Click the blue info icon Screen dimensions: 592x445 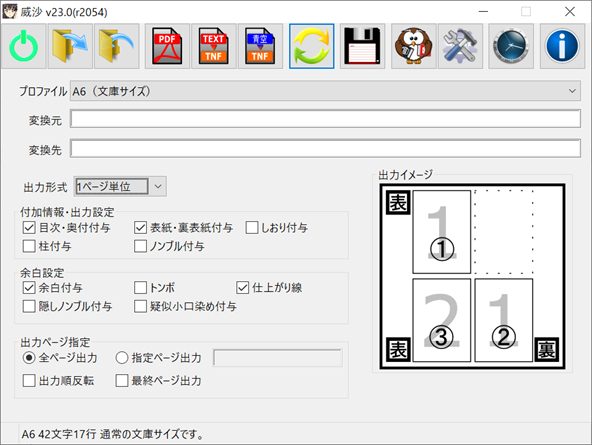tap(562, 46)
